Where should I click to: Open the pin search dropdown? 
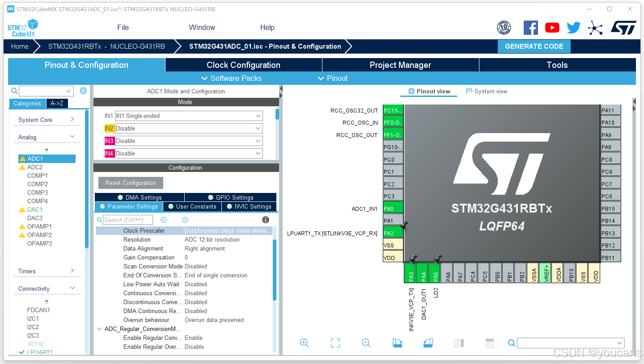click(x=571, y=343)
